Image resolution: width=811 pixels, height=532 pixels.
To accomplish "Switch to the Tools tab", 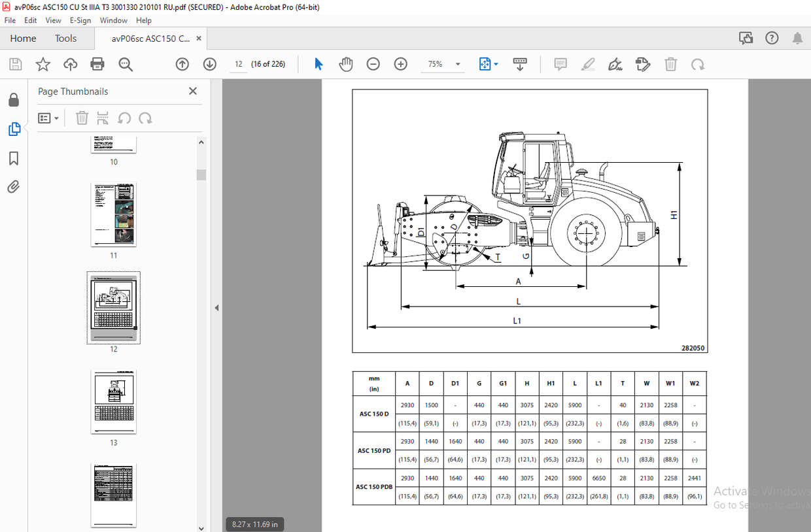I will pyautogui.click(x=65, y=39).
